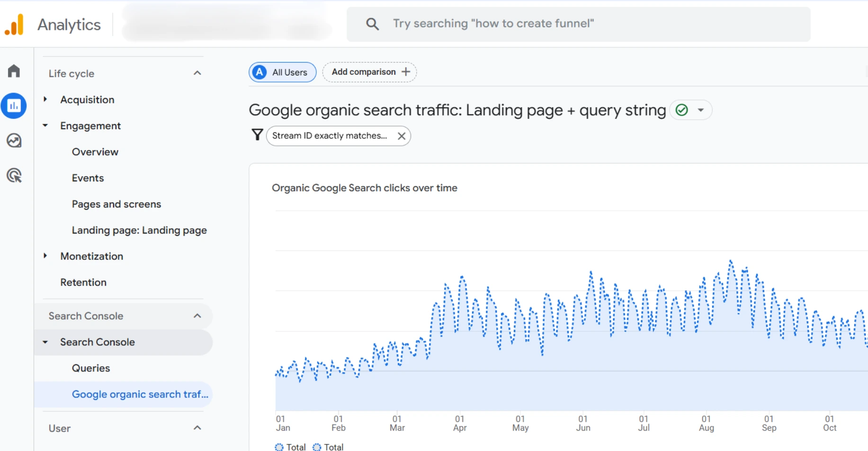868x451 pixels.
Task: Open the Queries report
Action: (91, 368)
